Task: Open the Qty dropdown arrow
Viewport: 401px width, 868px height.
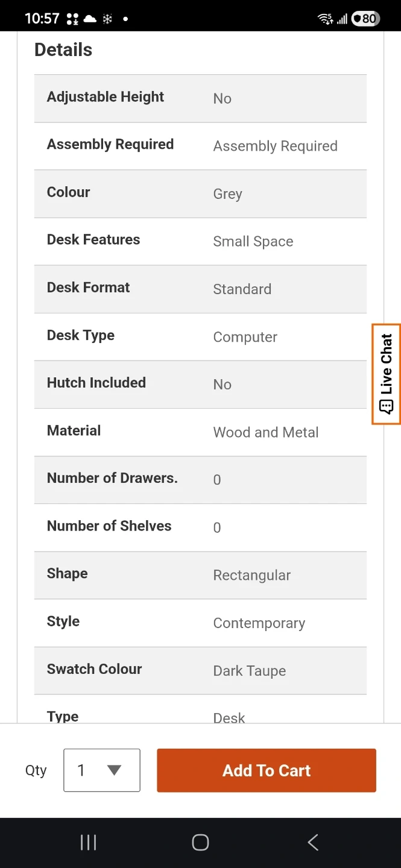Action: coord(114,770)
